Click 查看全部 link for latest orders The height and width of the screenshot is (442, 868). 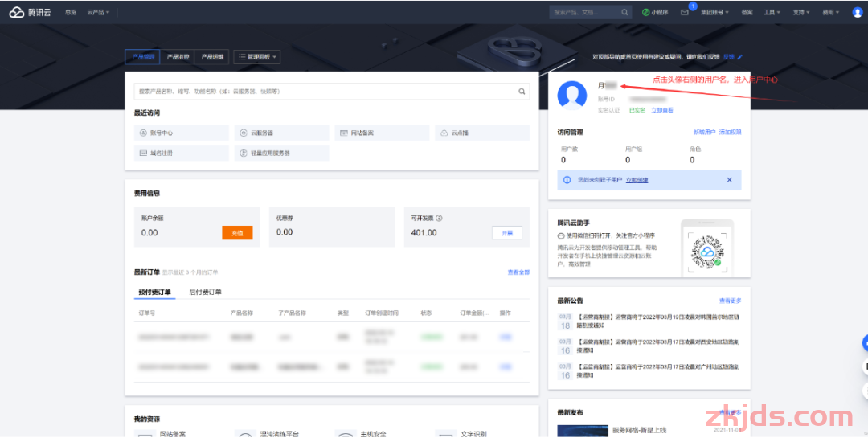pos(518,272)
